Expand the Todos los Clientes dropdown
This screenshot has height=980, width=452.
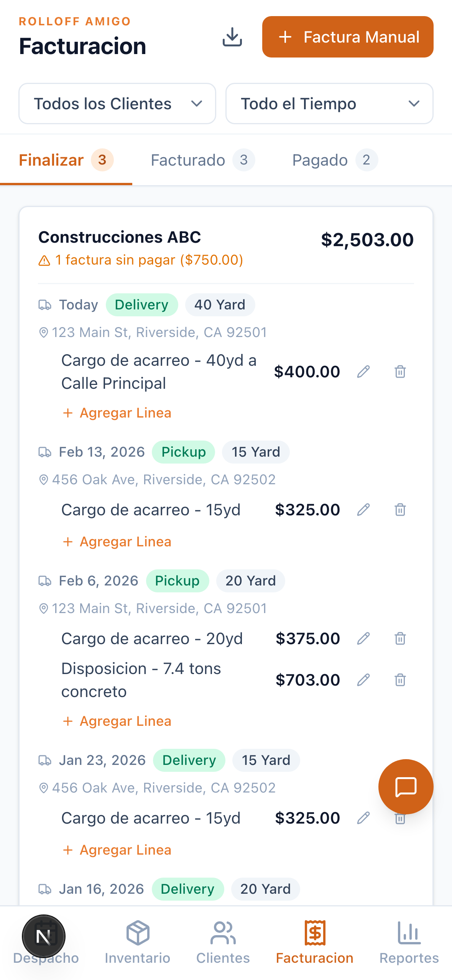(x=117, y=104)
